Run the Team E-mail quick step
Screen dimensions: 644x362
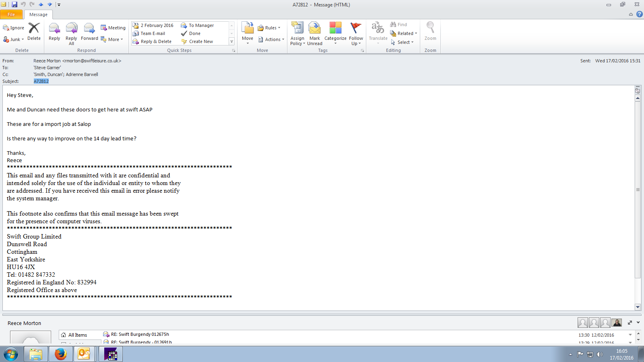click(x=149, y=33)
